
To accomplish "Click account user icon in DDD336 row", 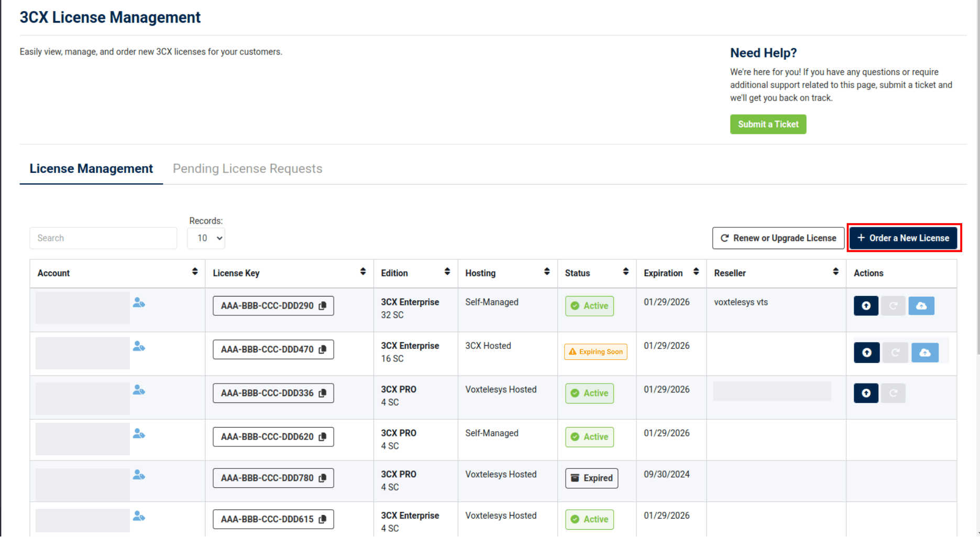I will click(139, 390).
